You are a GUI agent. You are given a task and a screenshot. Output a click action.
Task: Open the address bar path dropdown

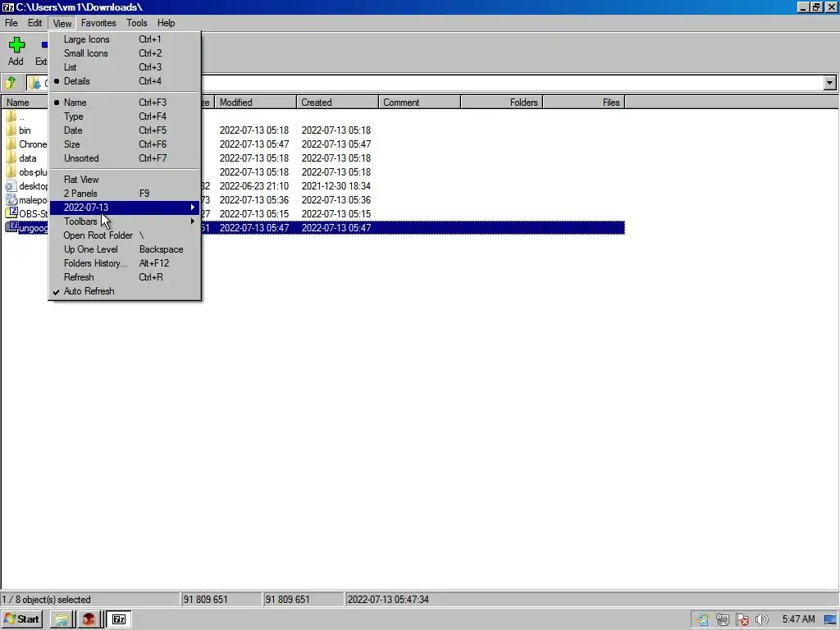click(830, 83)
